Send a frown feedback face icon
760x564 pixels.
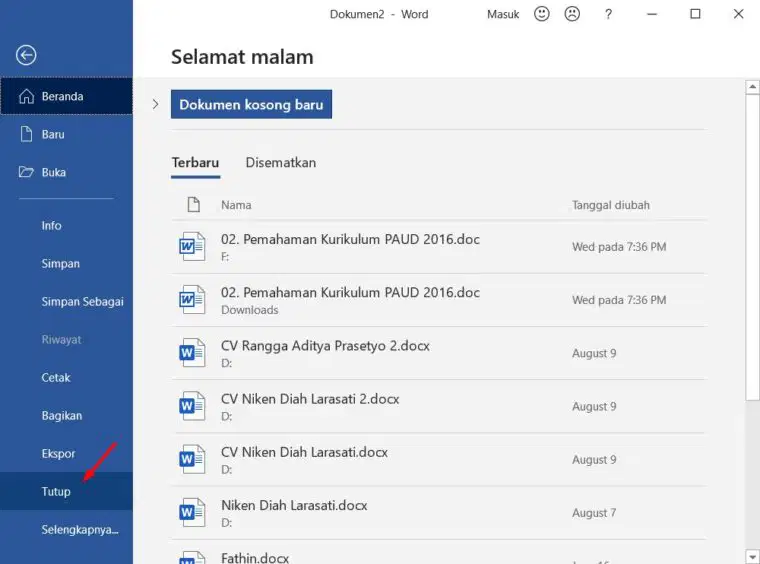tap(572, 14)
